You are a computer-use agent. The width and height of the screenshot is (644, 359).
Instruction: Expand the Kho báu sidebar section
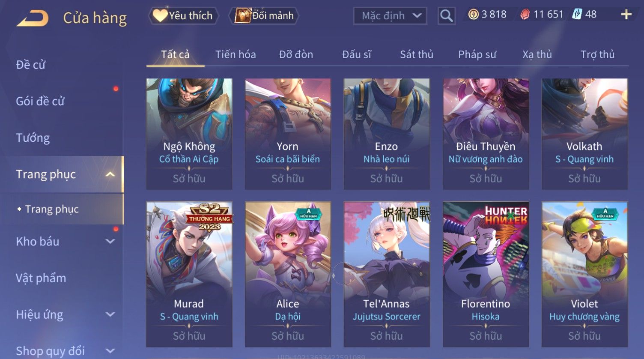pos(110,242)
